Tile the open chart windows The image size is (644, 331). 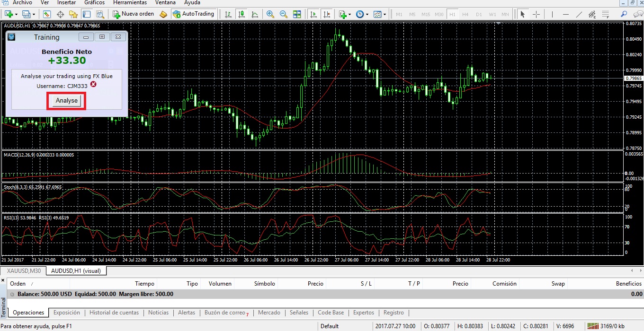click(x=297, y=14)
